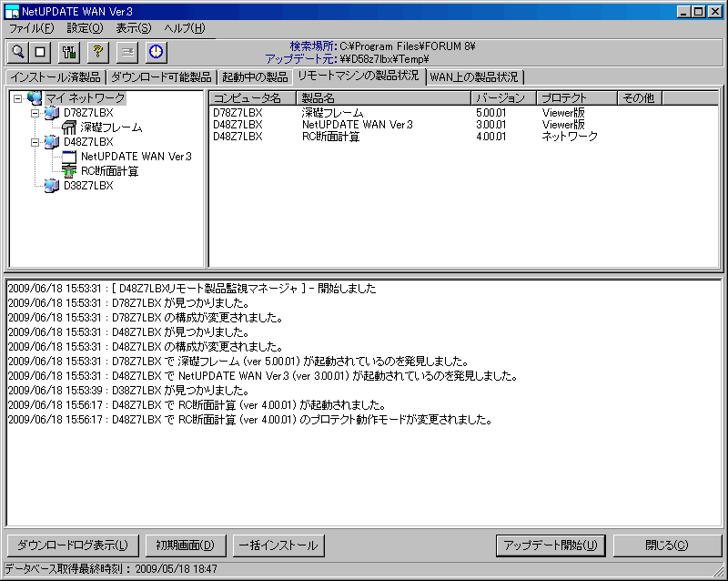Open the 設定(O) menu

click(85, 28)
